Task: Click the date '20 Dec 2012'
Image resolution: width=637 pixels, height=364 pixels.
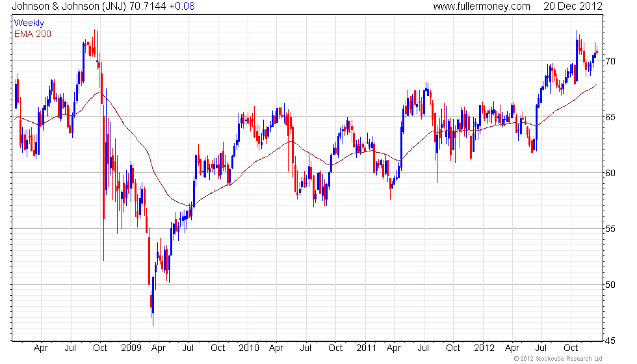Action: (573, 6)
